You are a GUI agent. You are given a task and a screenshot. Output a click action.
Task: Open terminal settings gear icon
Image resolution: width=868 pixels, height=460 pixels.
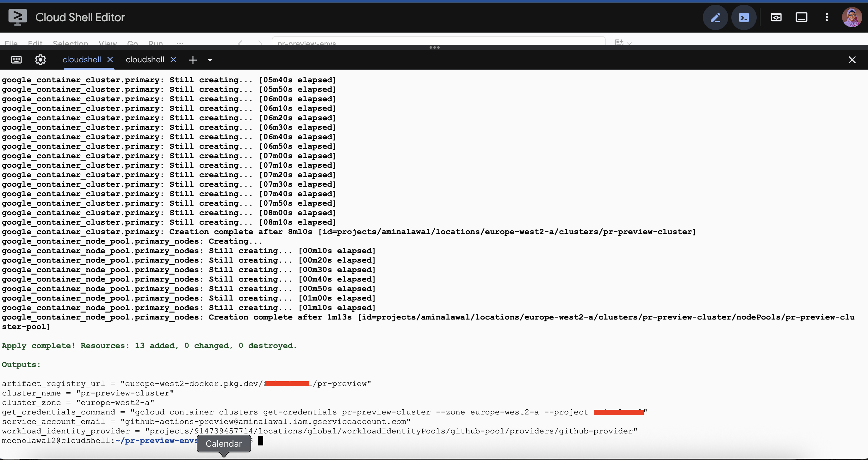[x=40, y=60]
